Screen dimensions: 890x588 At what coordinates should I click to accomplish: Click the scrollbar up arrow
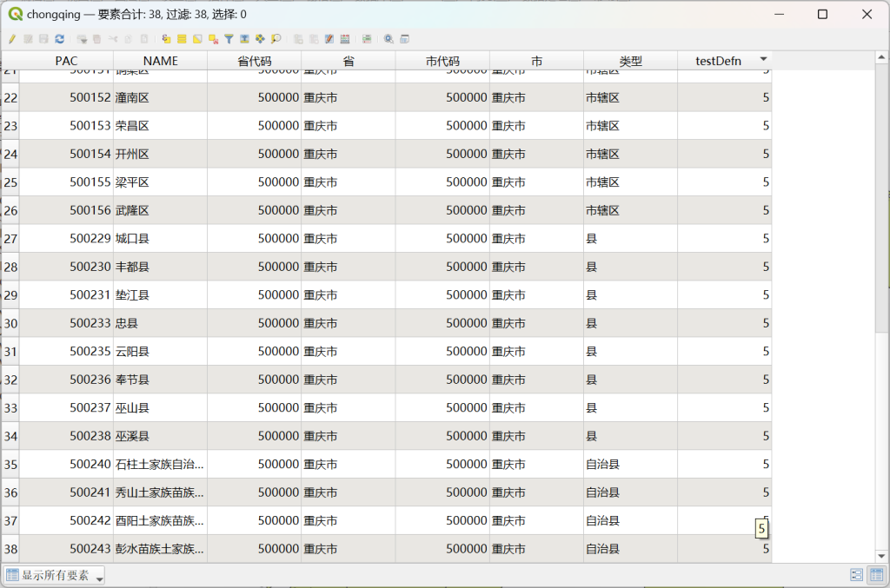(x=881, y=57)
